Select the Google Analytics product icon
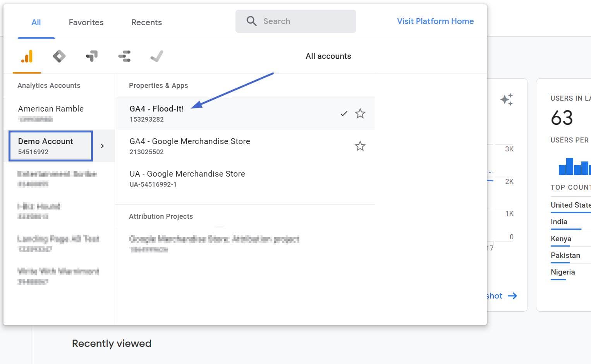Screen dimensions: 591x364 [x=27, y=57]
